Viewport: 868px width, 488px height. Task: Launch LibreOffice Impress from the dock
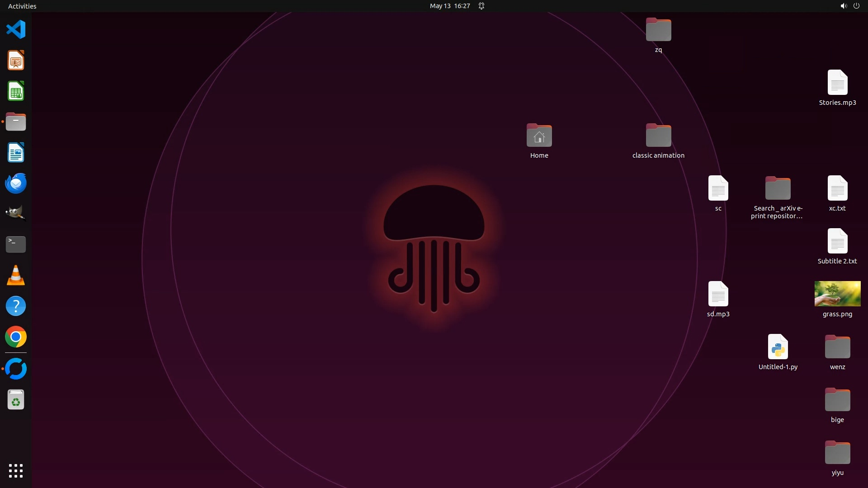pos(16,61)
